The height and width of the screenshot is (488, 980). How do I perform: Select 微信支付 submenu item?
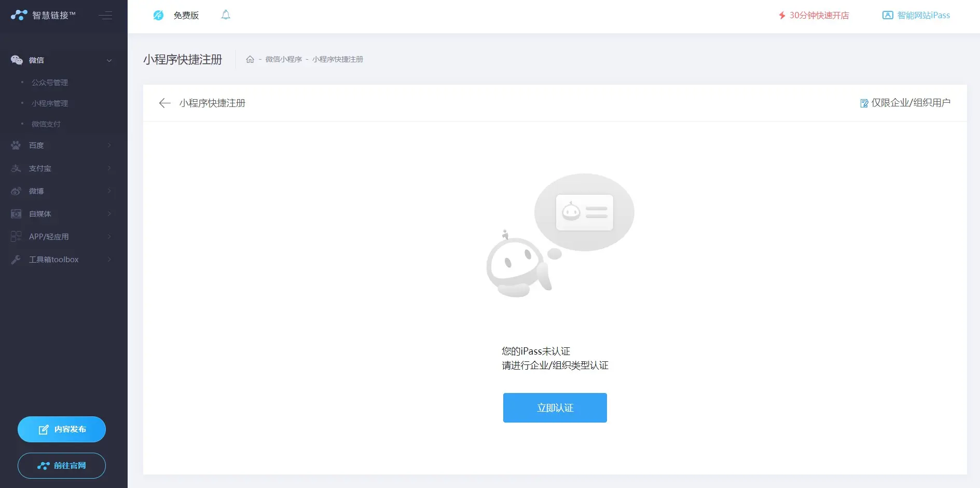pos(46,124)
